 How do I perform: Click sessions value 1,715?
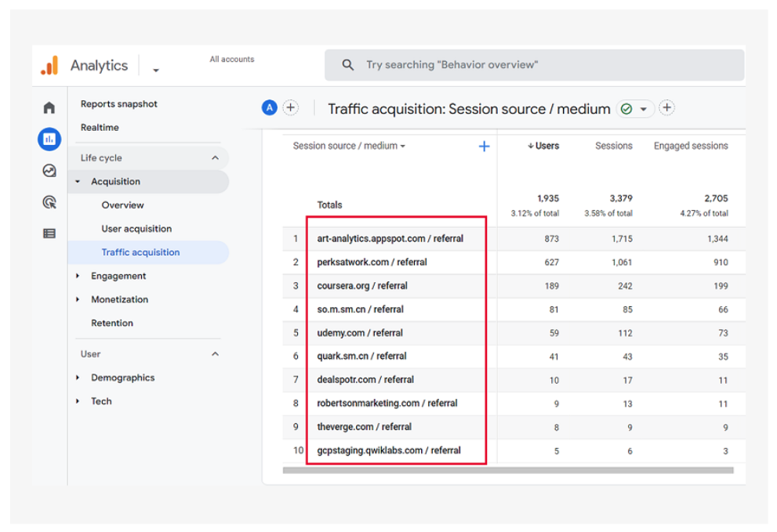[622, 239]
